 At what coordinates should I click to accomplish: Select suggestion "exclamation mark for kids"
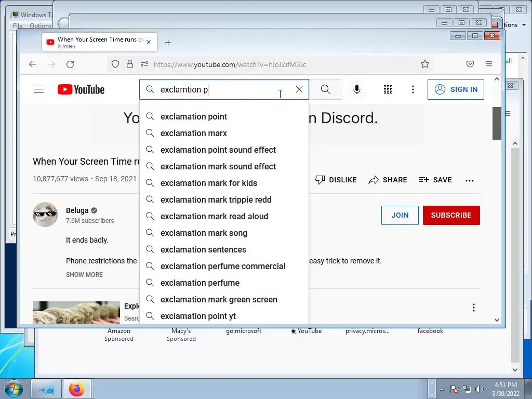pos(224,183)
